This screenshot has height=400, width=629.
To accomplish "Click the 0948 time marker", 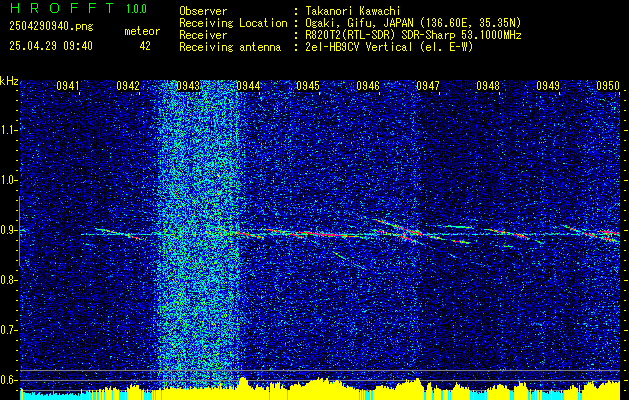I will [488, 86].
